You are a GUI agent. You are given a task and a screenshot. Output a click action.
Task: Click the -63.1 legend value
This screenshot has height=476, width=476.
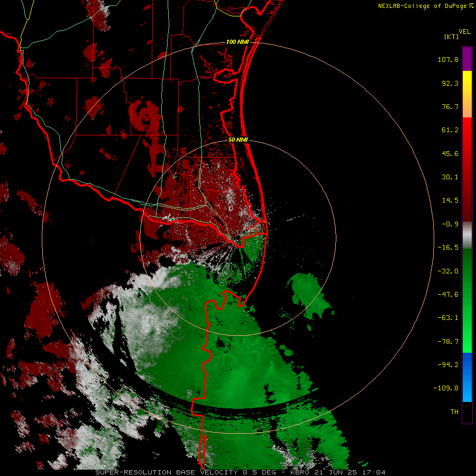(x=448, y=318)
